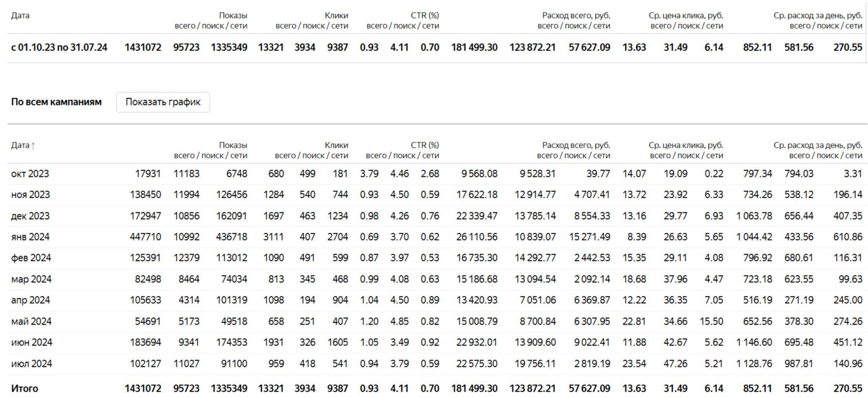The width and height of the screenshot is (868, 397).
Task: Select the апр 2024 row label
Action: tap(31, 300)
